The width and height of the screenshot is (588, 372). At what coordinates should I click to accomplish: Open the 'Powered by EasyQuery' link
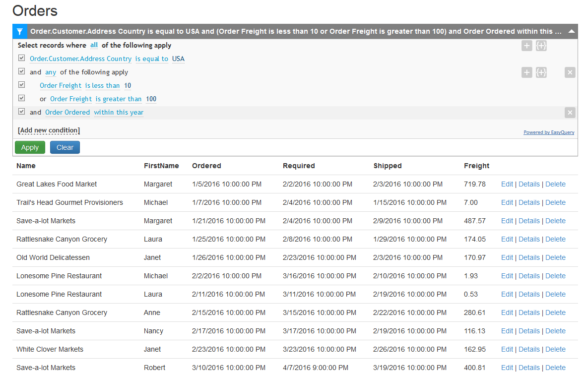coord(549,132)
